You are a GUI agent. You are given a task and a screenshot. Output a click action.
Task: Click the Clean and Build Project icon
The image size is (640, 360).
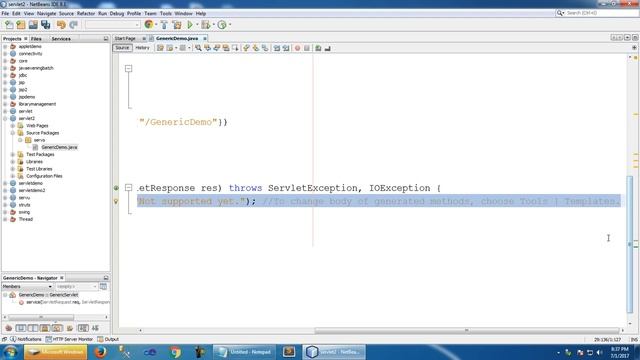(177, 25)
